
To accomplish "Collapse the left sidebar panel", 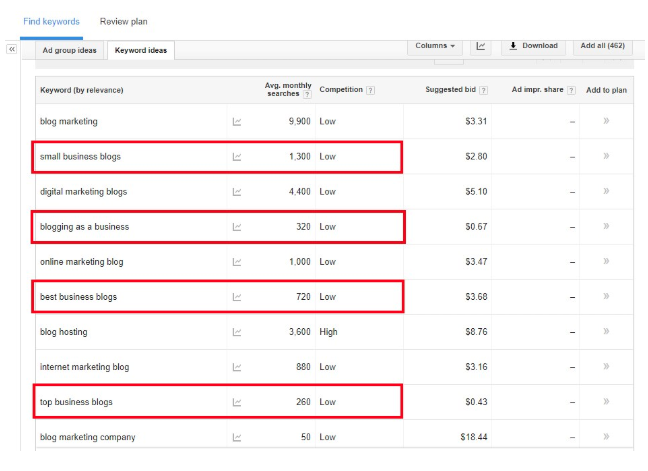I will pos(12,49).
